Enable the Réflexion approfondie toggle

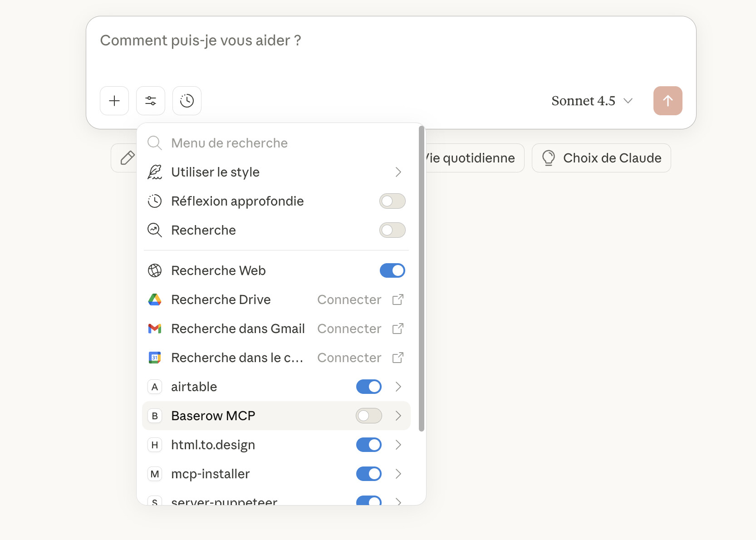[392, 201]
